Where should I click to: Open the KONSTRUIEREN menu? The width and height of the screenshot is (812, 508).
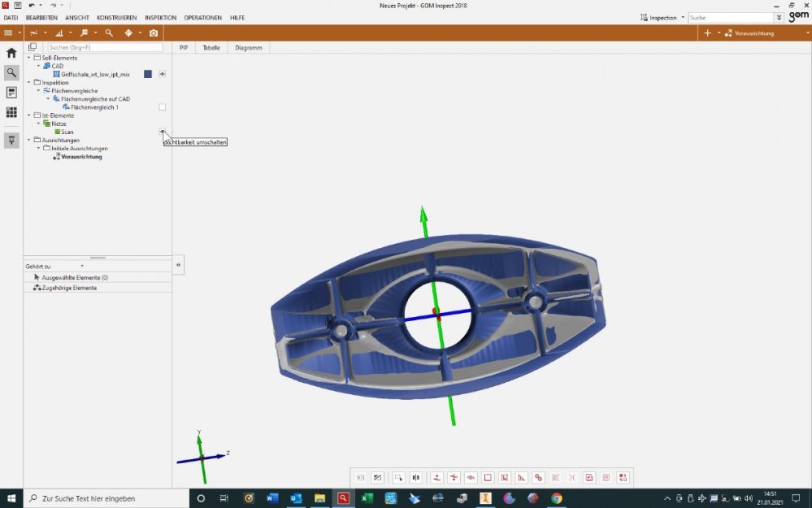click(116, 17)
